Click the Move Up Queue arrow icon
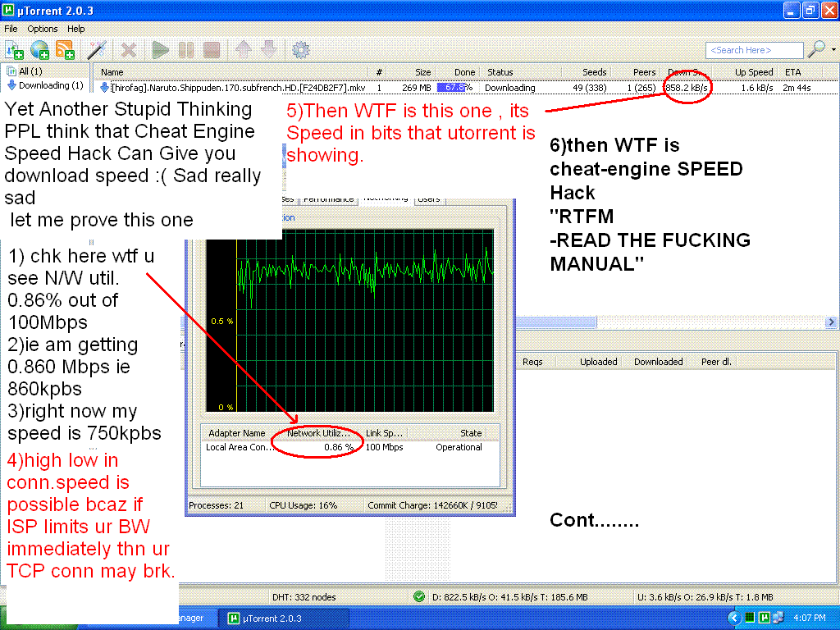Image resolution: width=840 pixels, height=630 pixels. tap(243, 50)
